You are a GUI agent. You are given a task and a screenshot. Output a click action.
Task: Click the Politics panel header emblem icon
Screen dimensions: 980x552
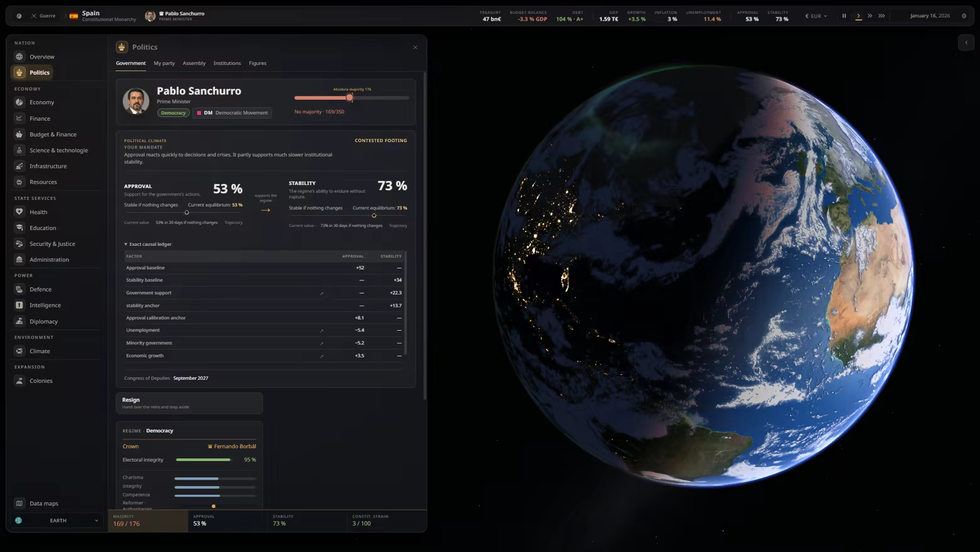coord(122,47)
